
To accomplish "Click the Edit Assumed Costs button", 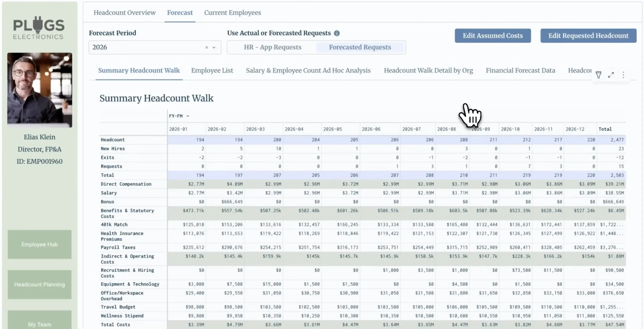I will click(493, 36).
